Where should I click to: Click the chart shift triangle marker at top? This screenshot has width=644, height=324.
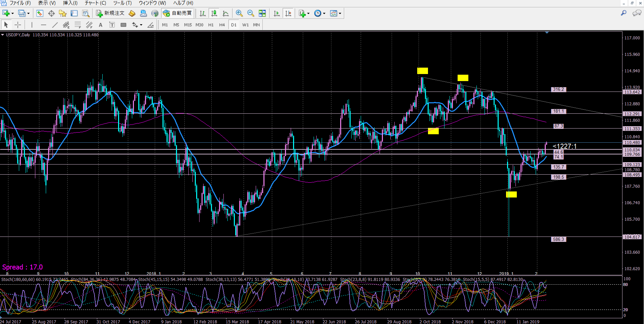pyautogui.click(x=547, y=32)
